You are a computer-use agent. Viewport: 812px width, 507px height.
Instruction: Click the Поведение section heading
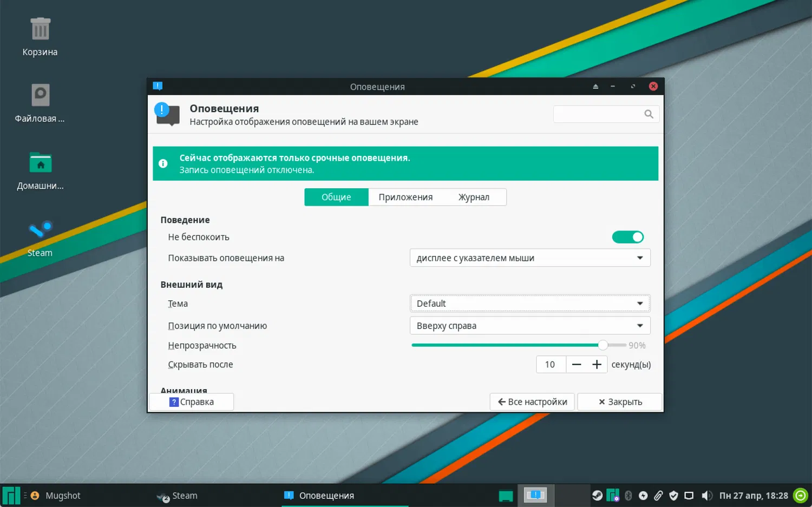point(185,220)
